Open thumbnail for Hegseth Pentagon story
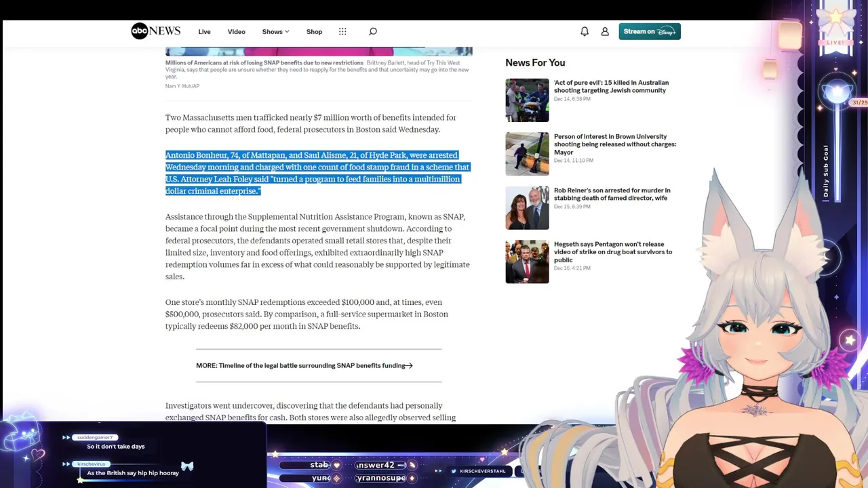The width and height of the screenshot is (868, 488). coord(527,262)
